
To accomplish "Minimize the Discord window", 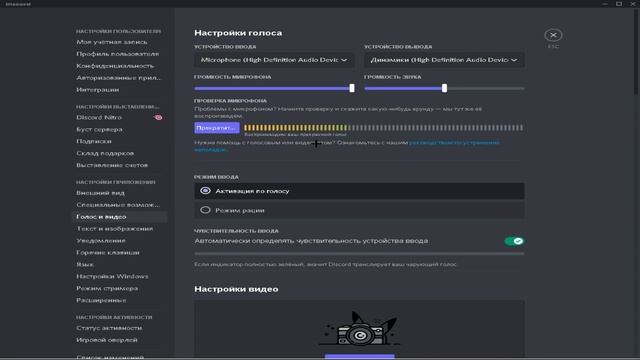I will tap(605, 4).
